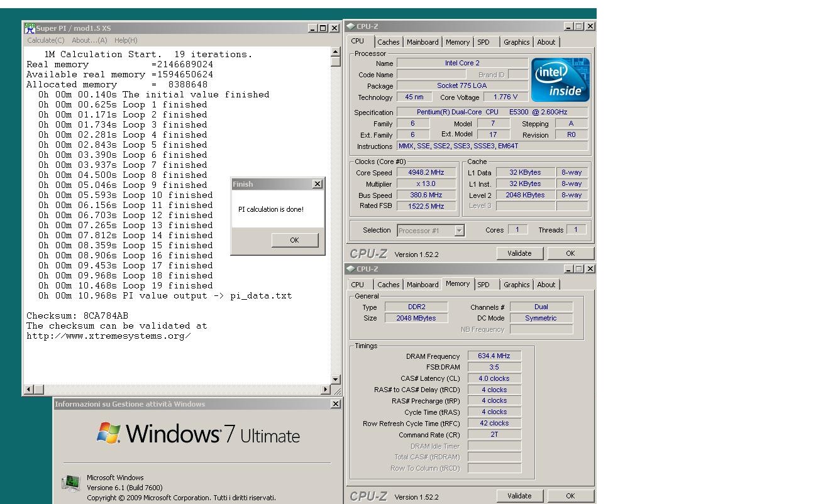Click the Windows 7 Ultimate logo
The height and width of the screenshot is (504, 823).
coord(198,434)
